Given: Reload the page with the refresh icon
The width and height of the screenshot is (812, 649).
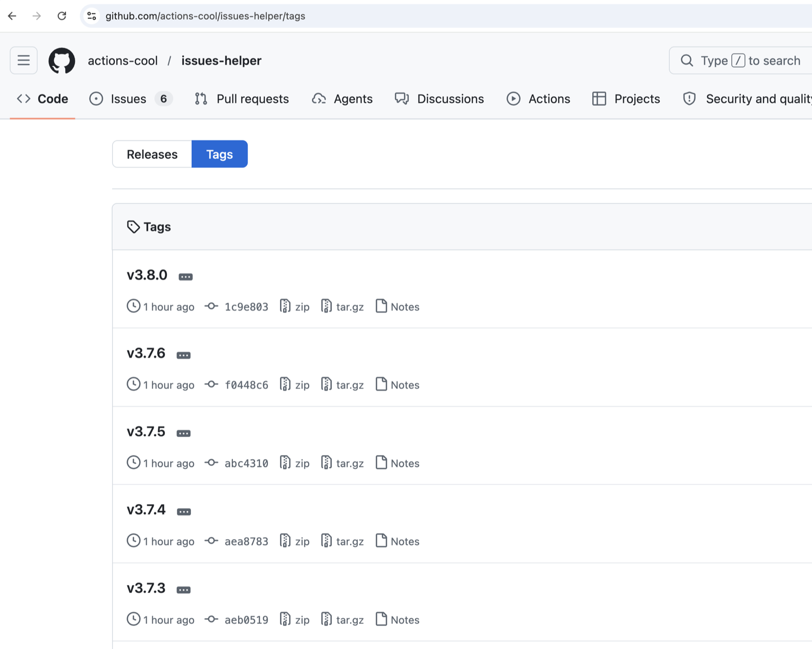Looking at the screenshot, I should point(62,16).
